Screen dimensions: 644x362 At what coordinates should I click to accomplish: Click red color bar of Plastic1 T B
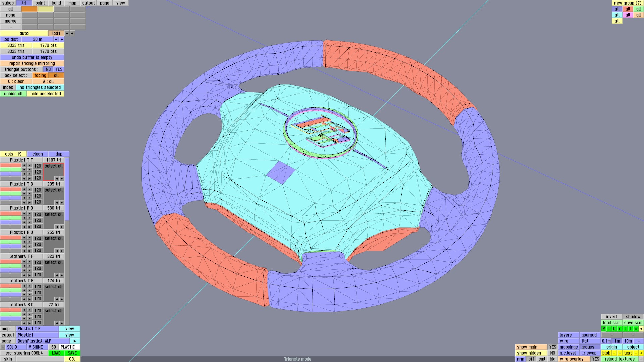point(11,189)
